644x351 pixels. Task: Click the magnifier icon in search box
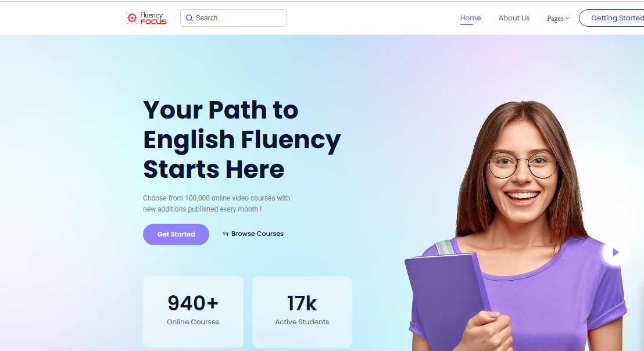coord(189,18)
